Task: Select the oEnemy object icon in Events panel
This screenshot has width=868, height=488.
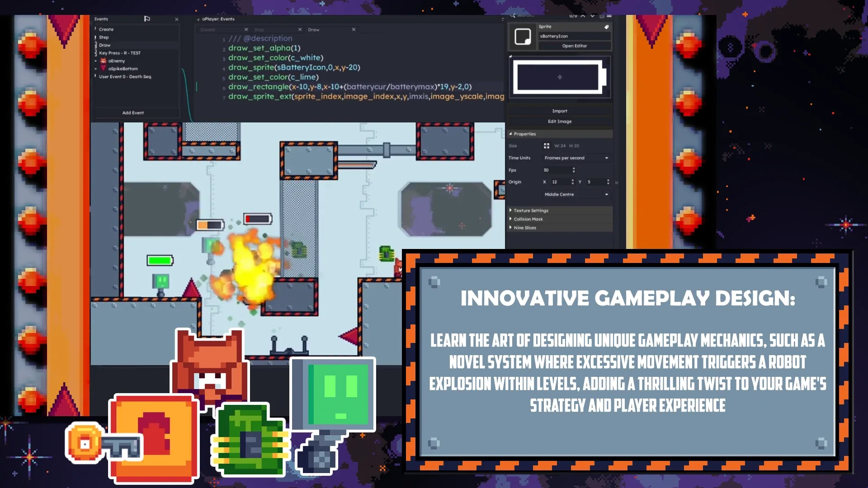Action: tap(103, 61)
